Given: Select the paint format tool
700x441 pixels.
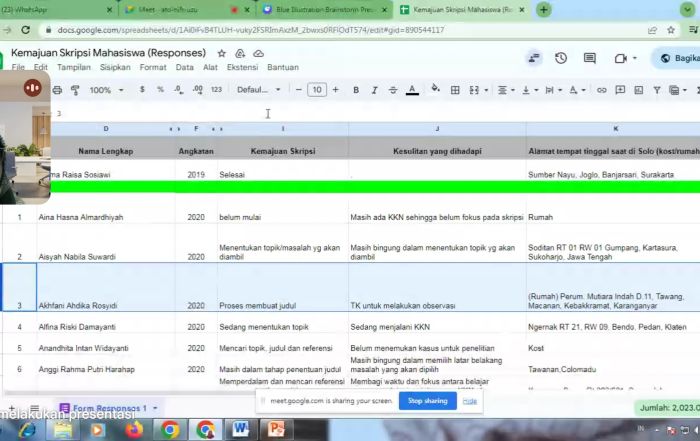Looking at the screenshot, I should click(x=74, y=90).
